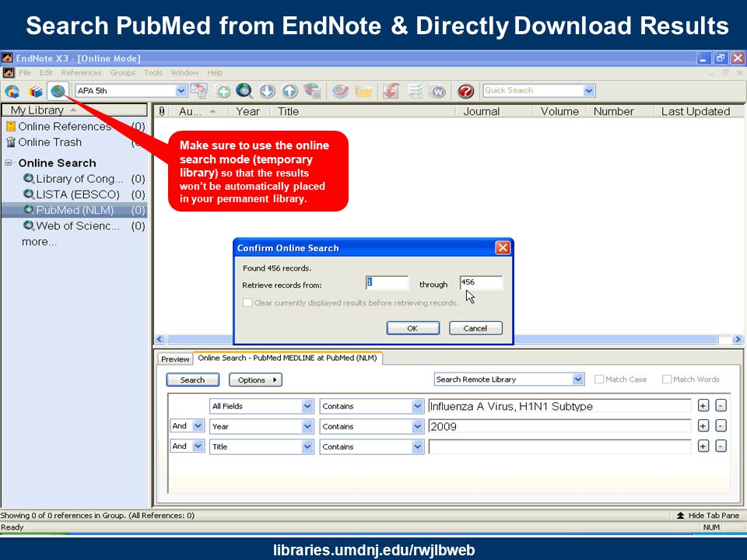Viewport: 747px width, 560px height.
Task: Add search row after the empty Title line
Action: click(x=703, y=446)
